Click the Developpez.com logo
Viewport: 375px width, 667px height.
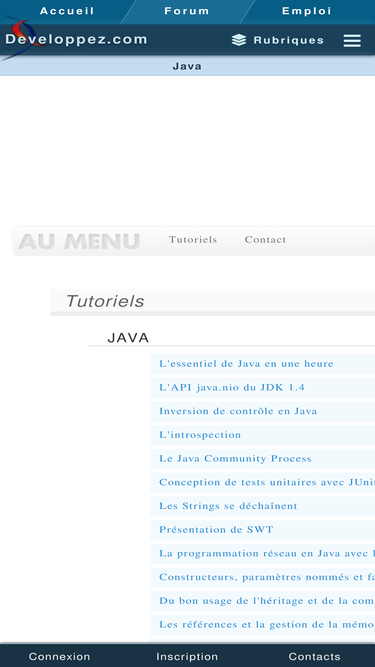coord(77,40)
